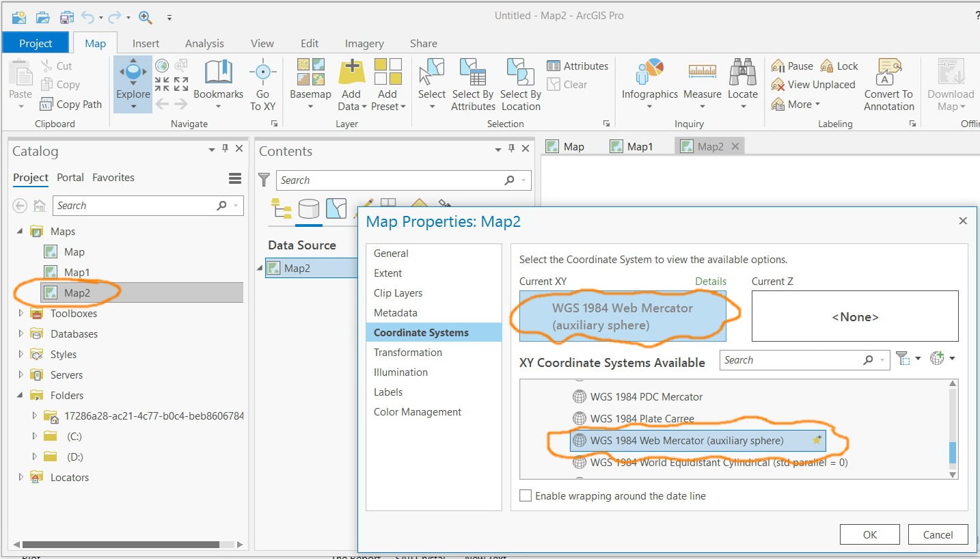Toggle View Unplaced labels
The height and width of the screenshot is (559, 980).
(813, 85)
